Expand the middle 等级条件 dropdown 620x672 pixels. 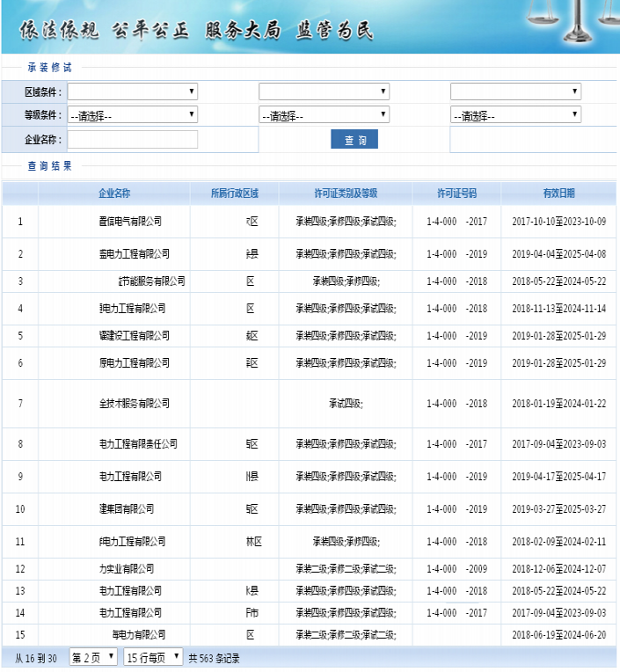[x=324, y=115]
